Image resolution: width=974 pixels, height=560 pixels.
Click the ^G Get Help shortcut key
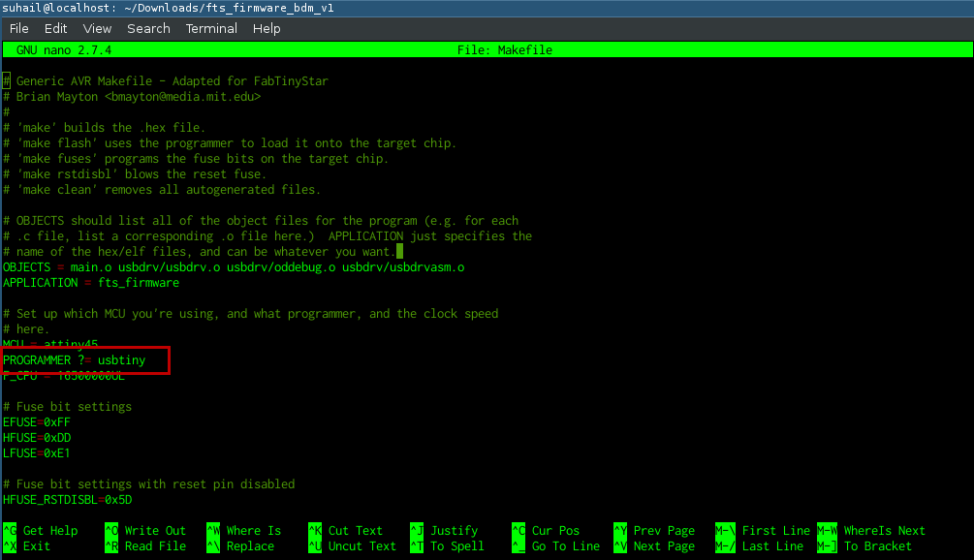10,531
